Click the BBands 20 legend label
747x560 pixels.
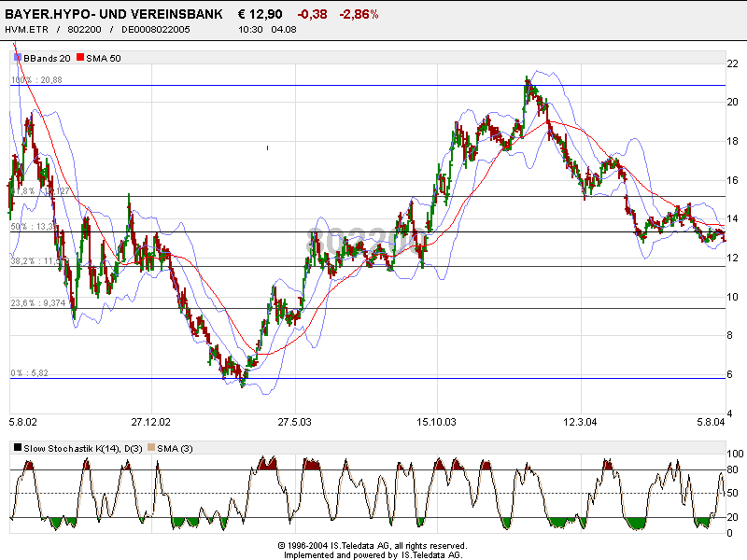coord(47,58)
